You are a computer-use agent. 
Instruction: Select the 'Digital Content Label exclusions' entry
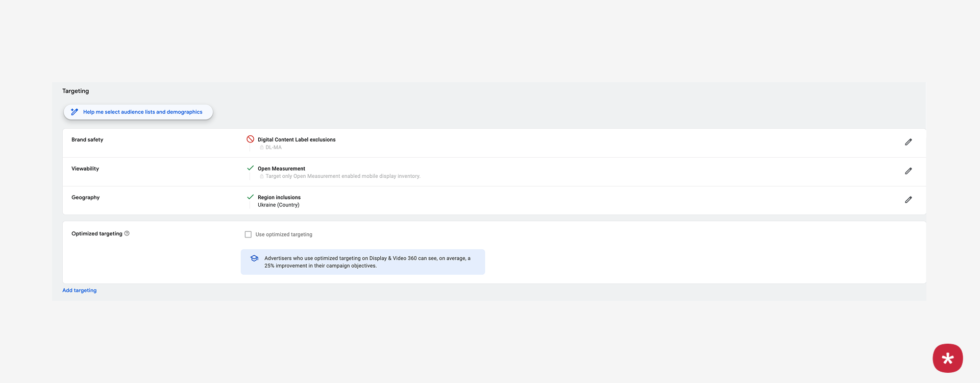click(297, 139)
